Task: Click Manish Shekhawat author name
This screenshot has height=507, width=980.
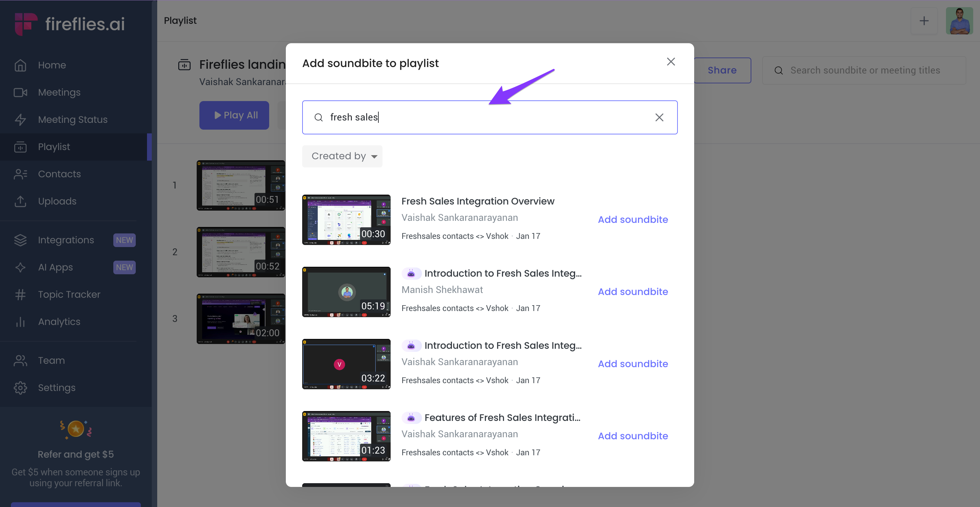Action: pos(442,290)
